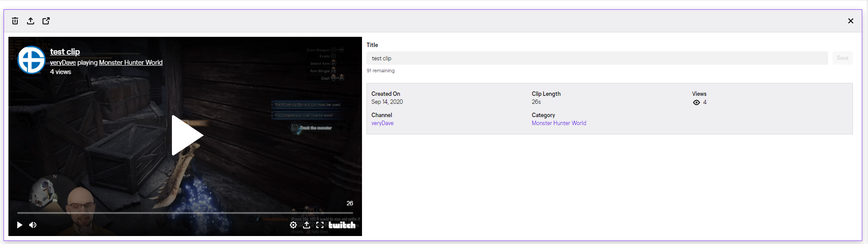This screenshot has width=868, height=244.
Task: Click the Title input field
Action: [597, 58]
